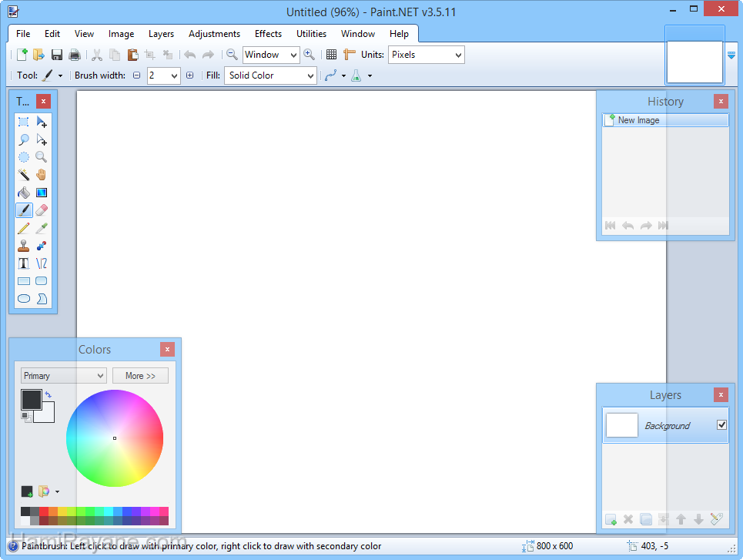The width and height of the screenshot is (743, 560).
Task: Select the Lasso Select tool
Action: pyautogui.click(x=23, y=139)
